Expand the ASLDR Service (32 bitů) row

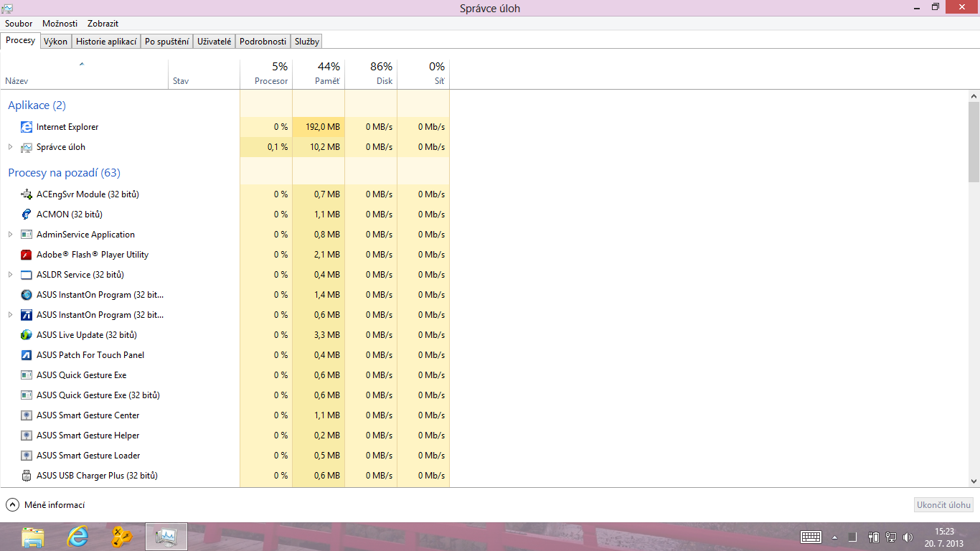pos(10,275)
